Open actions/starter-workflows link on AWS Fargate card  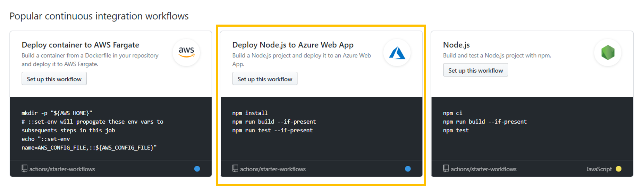click(x=62, y=169)
